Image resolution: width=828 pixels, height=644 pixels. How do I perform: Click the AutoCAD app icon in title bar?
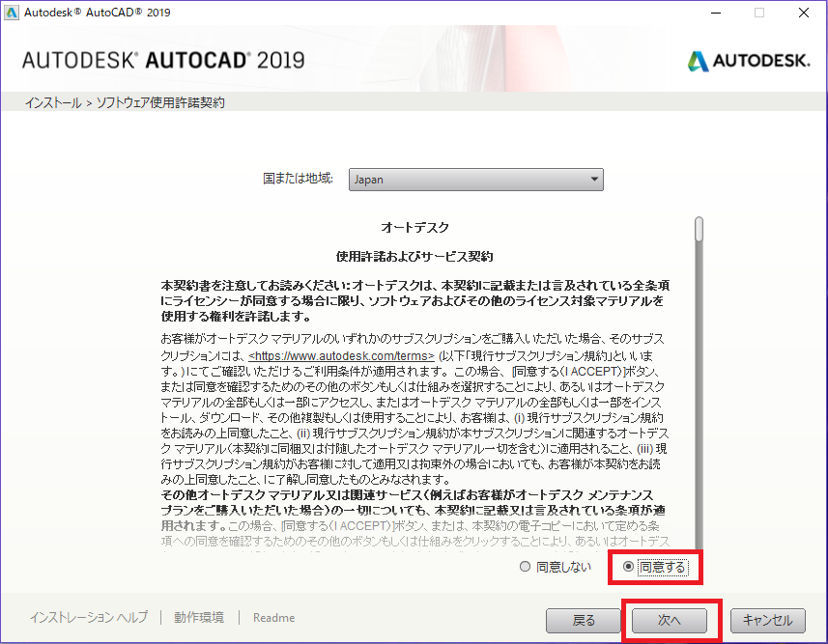[x=11, y=13]
